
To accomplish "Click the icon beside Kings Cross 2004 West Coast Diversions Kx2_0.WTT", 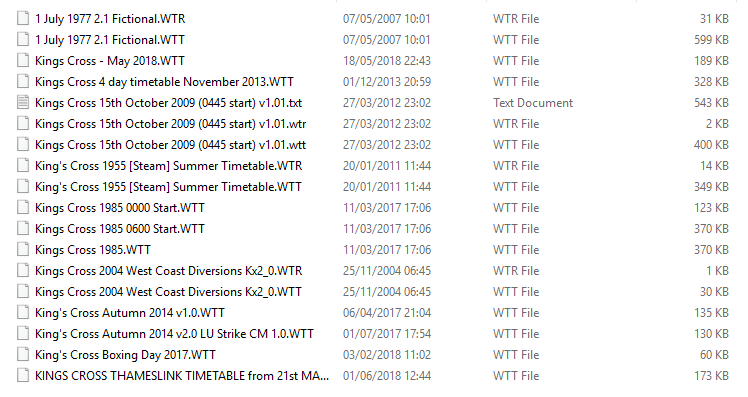I will pos(22,292).
